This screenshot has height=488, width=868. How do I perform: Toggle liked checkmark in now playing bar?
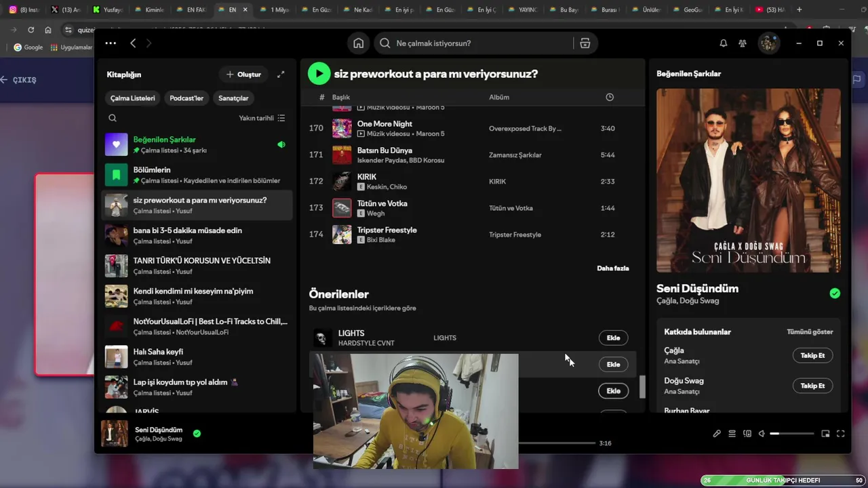tap(197, 434)
